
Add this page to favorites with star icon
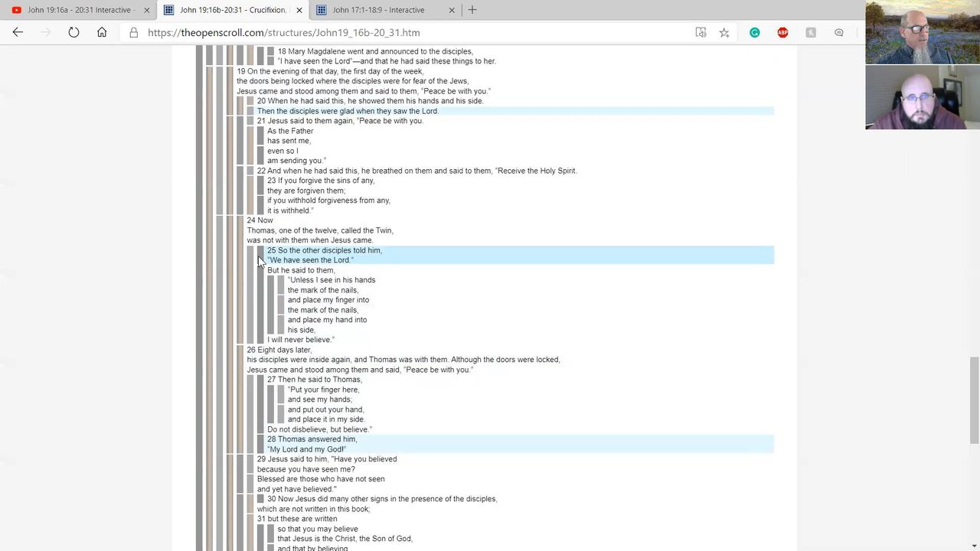tap(724, 32)
